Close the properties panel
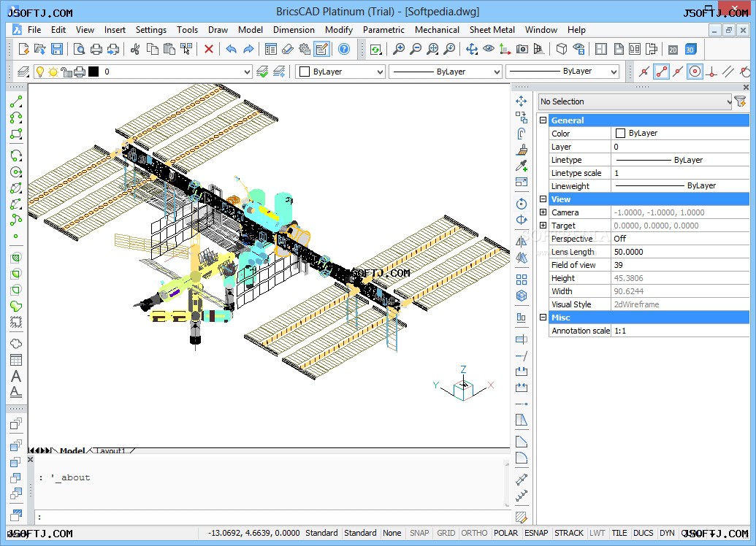The image size is (756, 546). (746, 87)
